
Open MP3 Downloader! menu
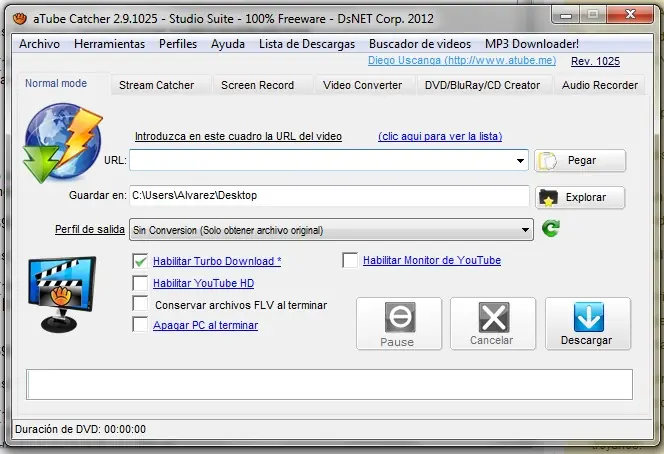tap(532, 44)
